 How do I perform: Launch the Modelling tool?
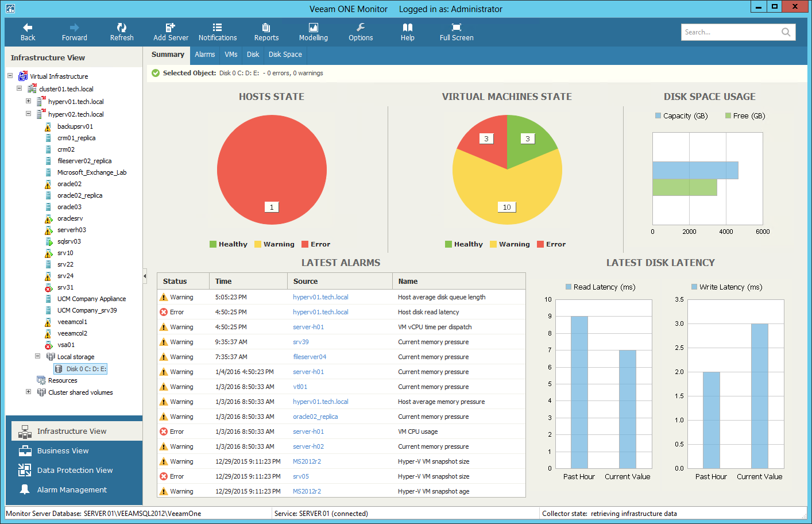[313, 32]
